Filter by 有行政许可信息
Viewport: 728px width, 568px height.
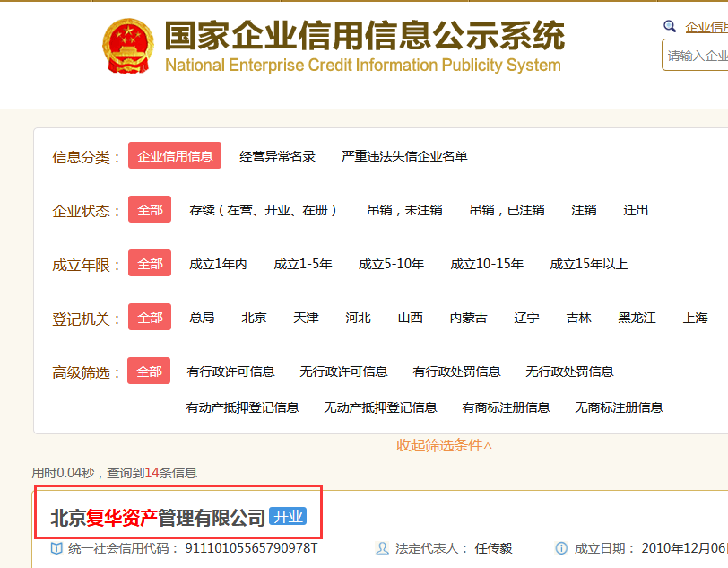(x=230, y=371)
